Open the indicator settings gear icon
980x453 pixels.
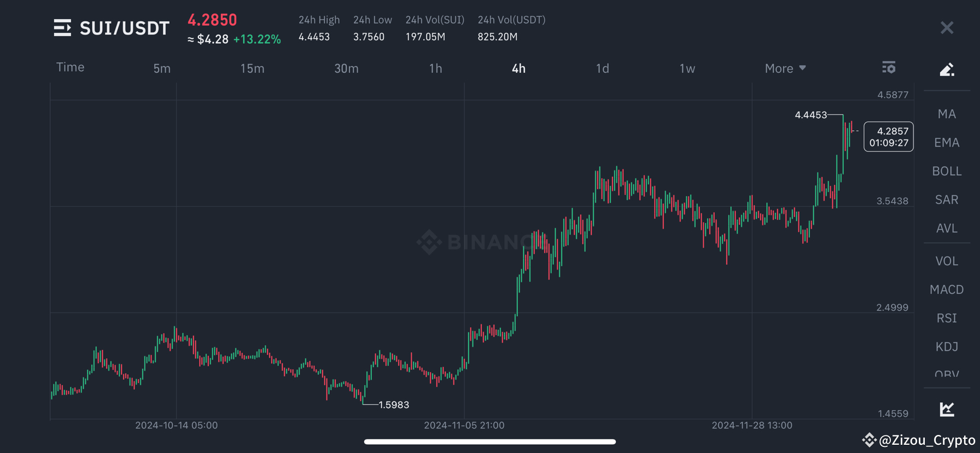point(889,67)
